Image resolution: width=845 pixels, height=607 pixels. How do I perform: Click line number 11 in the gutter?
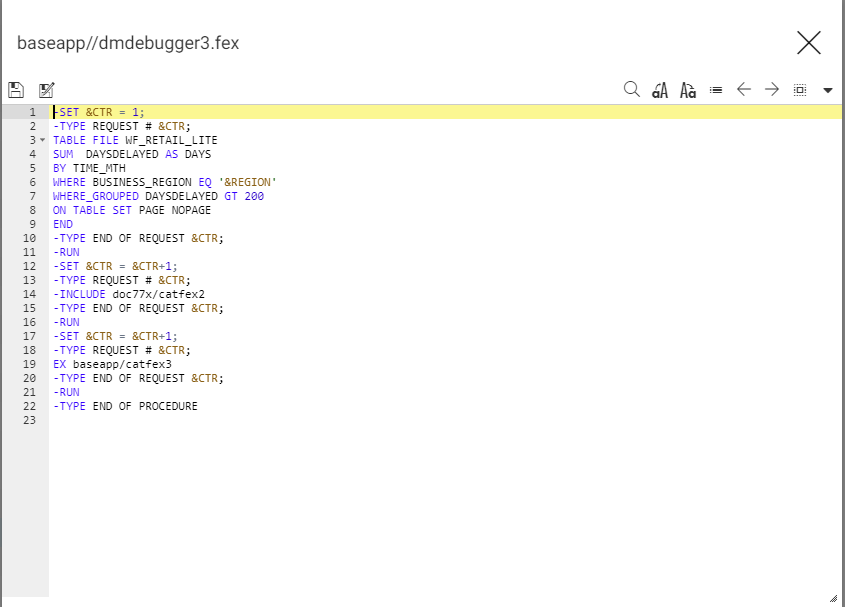[x=30, y=252]
